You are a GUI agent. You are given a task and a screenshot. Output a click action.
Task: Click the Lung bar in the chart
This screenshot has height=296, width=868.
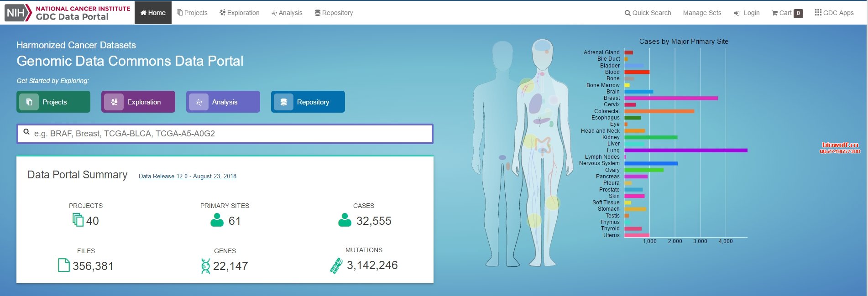[x=686, y=151]
